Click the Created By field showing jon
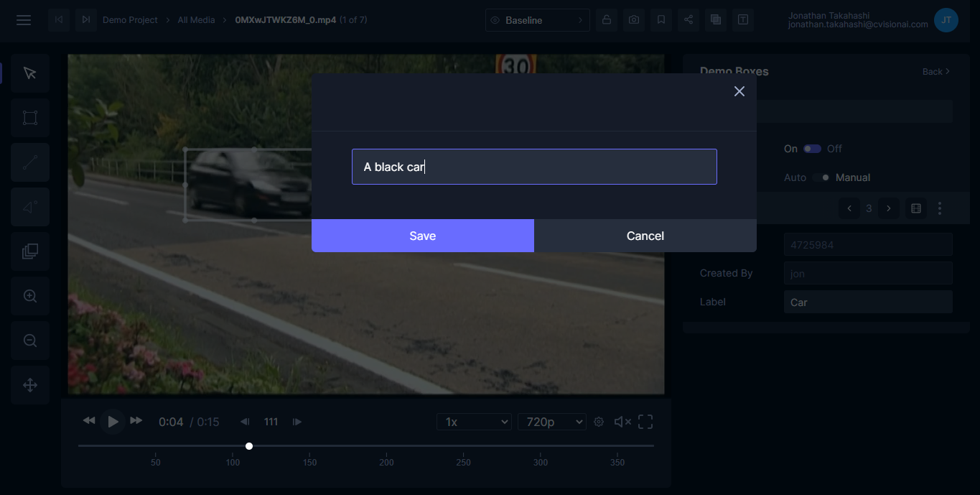The height and width of the screenshot is (495, 980). point(868,273)
